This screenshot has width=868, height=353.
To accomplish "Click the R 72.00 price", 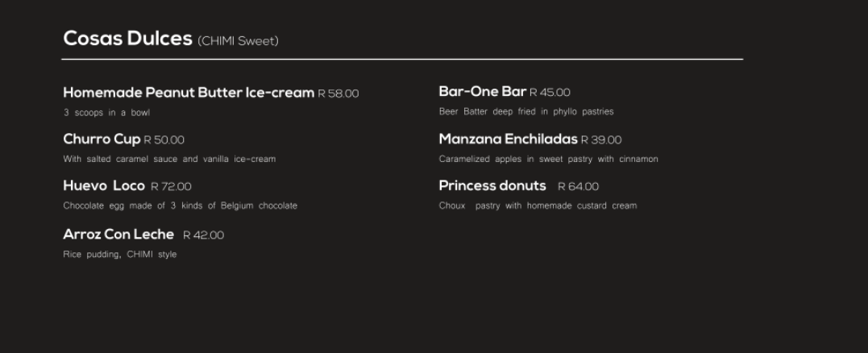I will pos(171,187).
